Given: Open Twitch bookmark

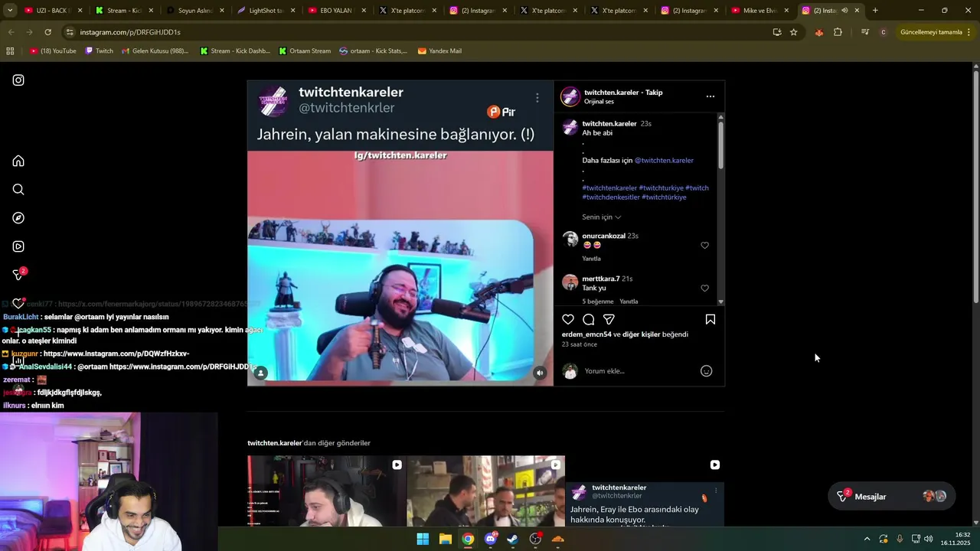Looking at the screenshot, I should tap(100, 51).
